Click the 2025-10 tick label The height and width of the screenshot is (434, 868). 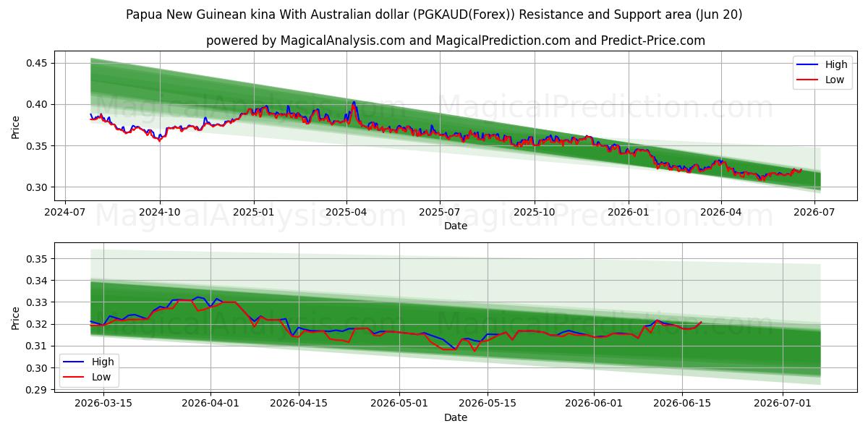pyautogui.click(x=534, y=213)
